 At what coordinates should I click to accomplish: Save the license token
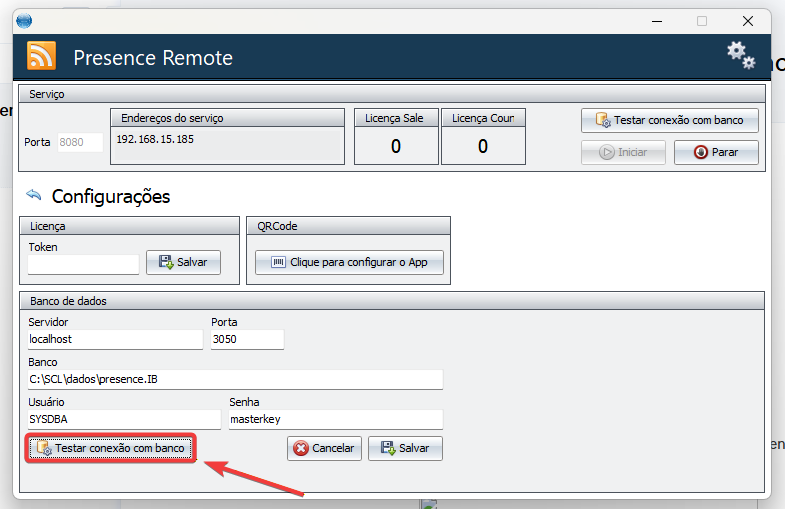coord(183,262)
